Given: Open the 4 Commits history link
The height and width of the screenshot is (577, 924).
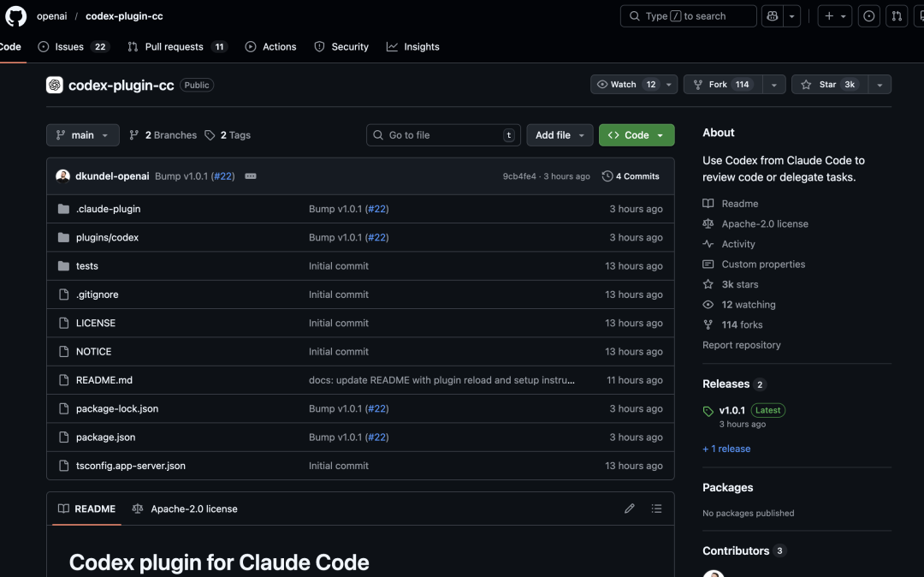Looking at the screenshot, I should point(631,176).
